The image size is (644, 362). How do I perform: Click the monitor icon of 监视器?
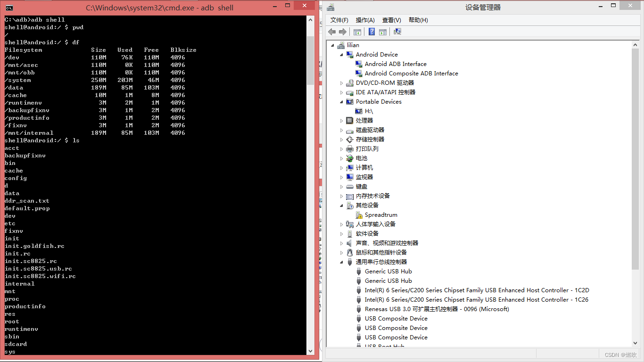click(350, 177)
